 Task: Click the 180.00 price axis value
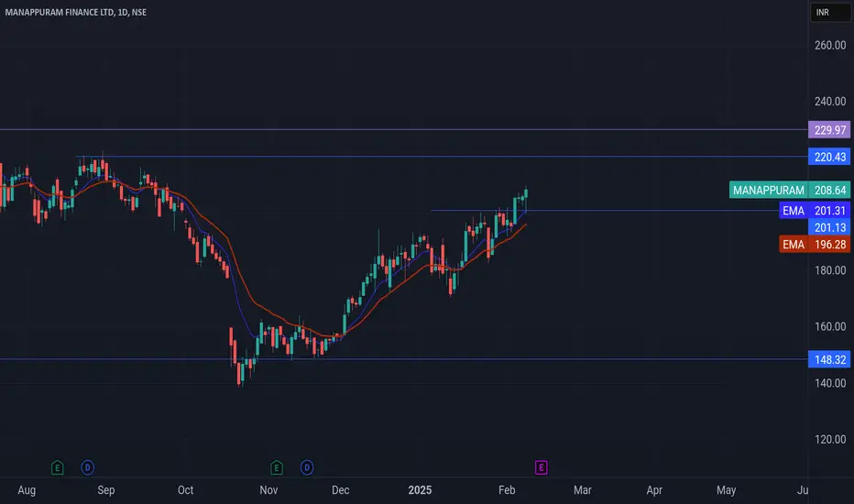click(x=830, y=270)
